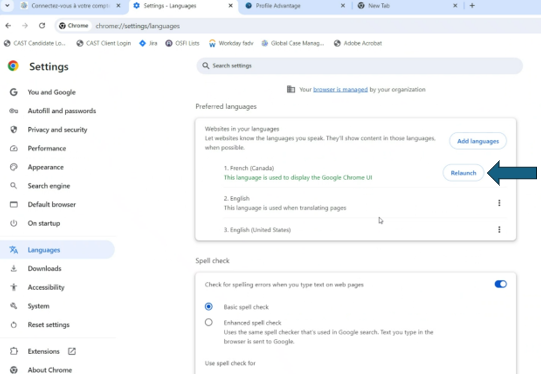Open Autofill and passwords settings

[x=62, y=111]
